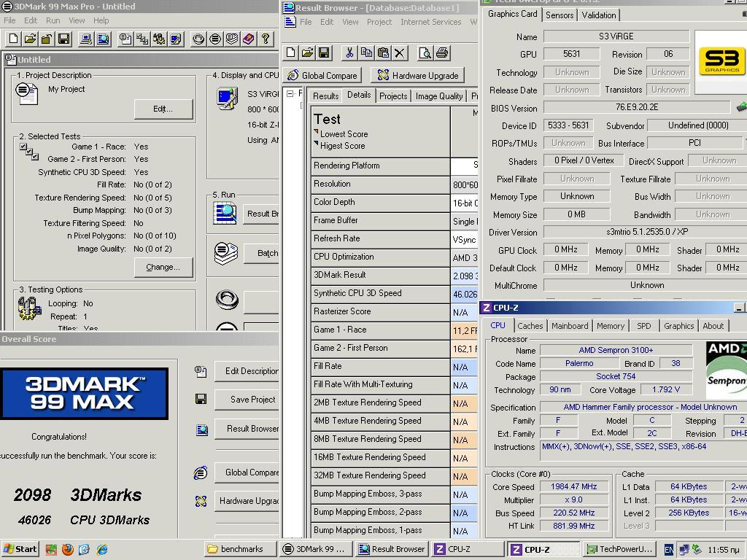
Task: Click the purple help book icon in 3DMark toolbar
Action: point(248,39)
